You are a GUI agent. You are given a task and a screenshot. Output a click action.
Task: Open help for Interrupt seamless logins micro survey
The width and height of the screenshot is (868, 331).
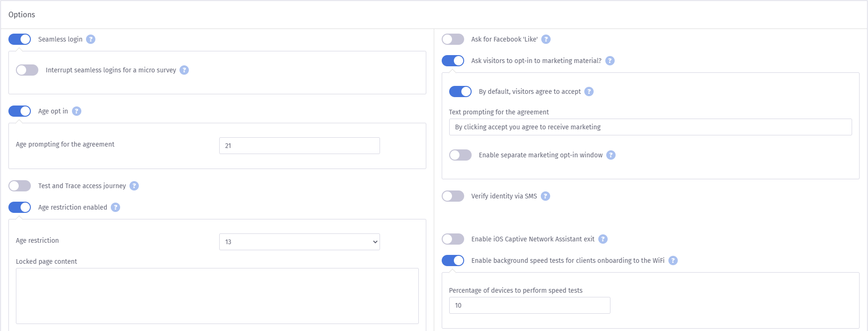[184, 70]
